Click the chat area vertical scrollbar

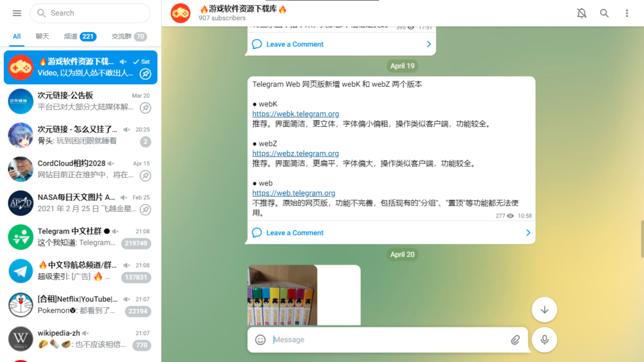[641, 239]
